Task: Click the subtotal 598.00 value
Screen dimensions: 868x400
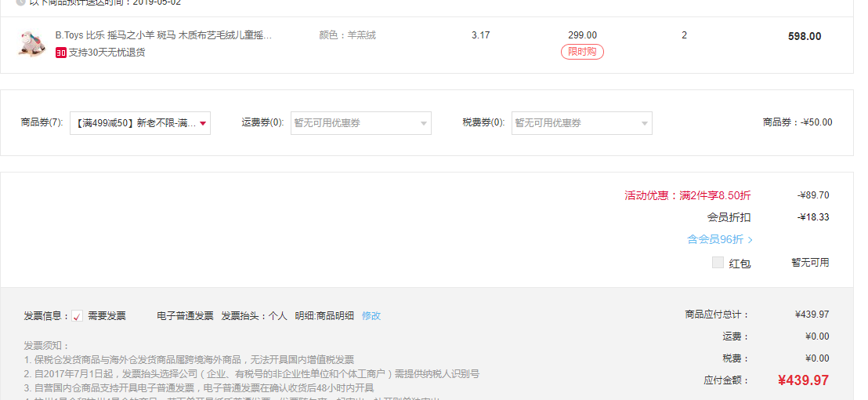Action: (x=805, y=37)
